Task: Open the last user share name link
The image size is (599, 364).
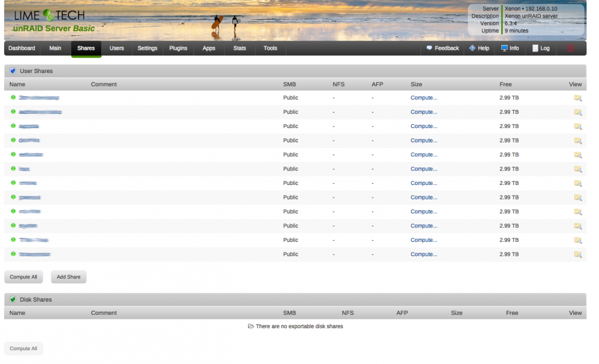Action: click(34, 254)
